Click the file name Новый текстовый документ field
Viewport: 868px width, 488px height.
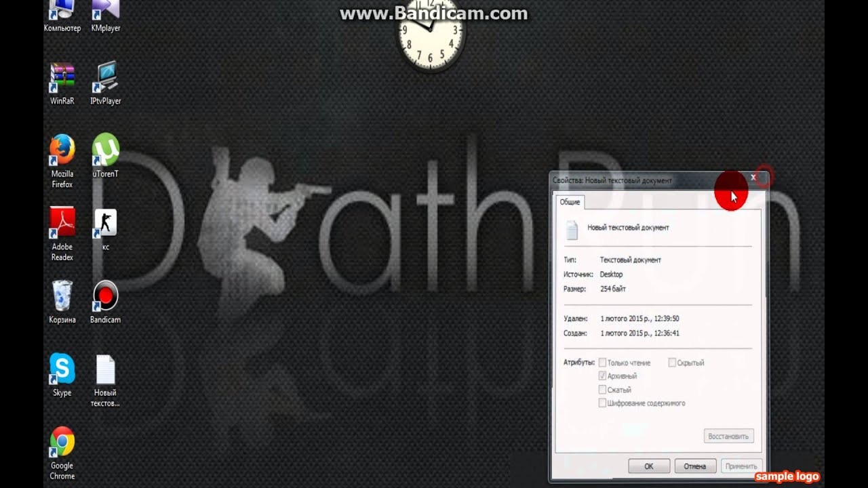(x=628, y=228)
